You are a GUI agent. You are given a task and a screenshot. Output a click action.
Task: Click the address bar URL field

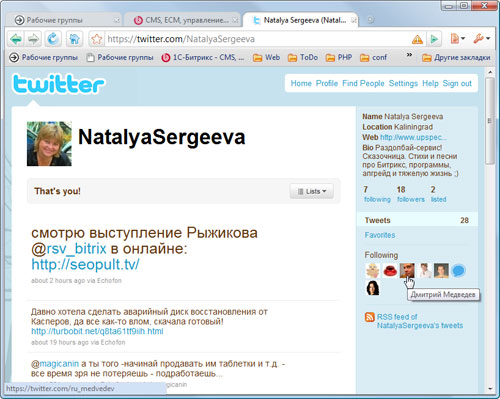click(257, 39)
